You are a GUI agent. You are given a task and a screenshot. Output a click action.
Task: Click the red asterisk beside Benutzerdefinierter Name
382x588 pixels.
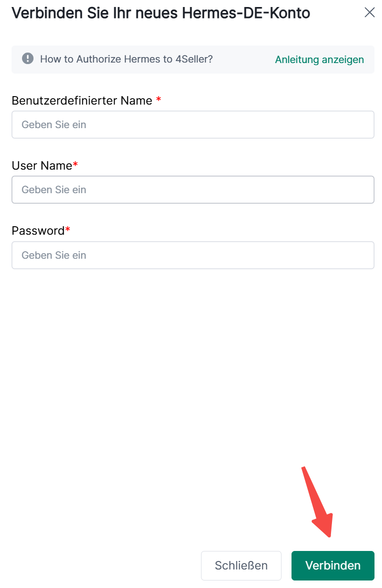tap(158, 100)
